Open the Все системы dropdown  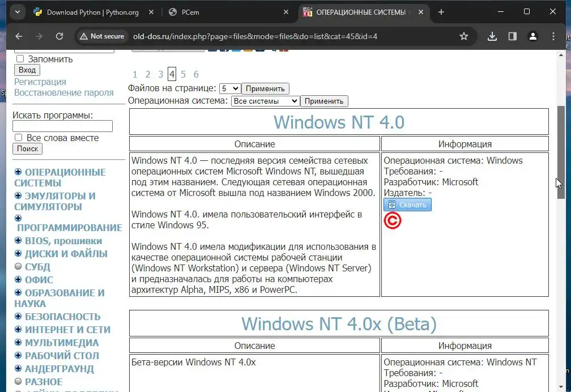[265, 101]
